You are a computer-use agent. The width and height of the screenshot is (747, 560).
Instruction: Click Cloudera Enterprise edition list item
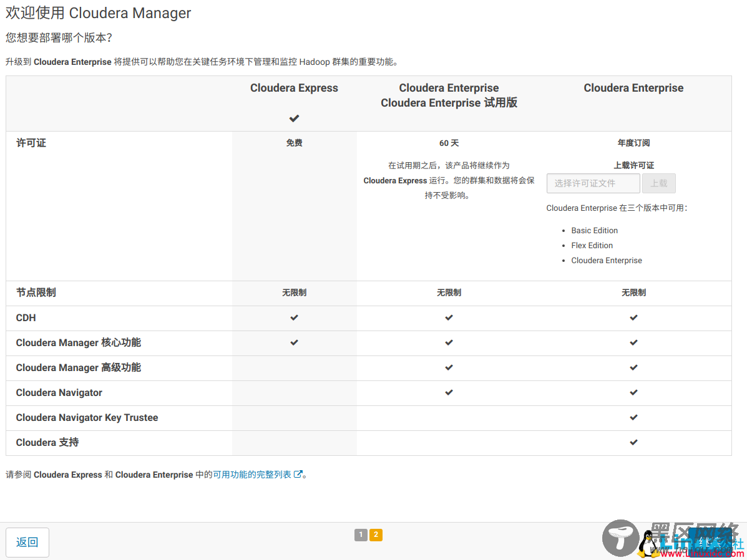(607, 261)
